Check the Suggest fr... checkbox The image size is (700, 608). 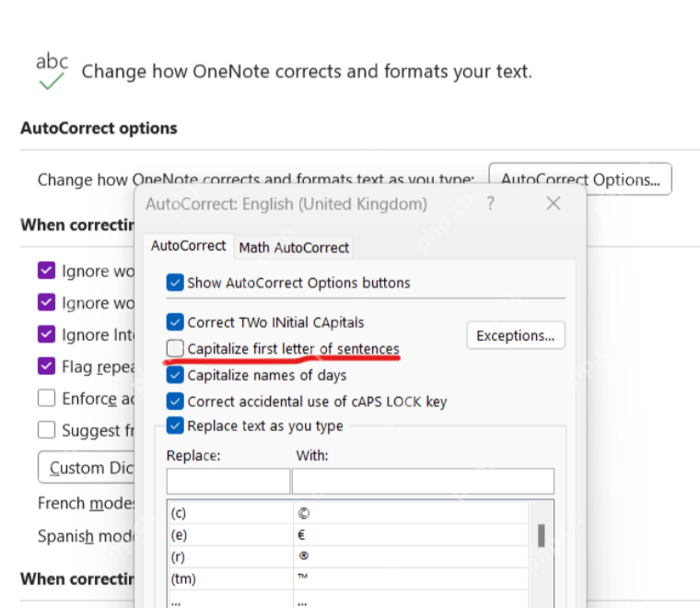click(x=46, y=430)
